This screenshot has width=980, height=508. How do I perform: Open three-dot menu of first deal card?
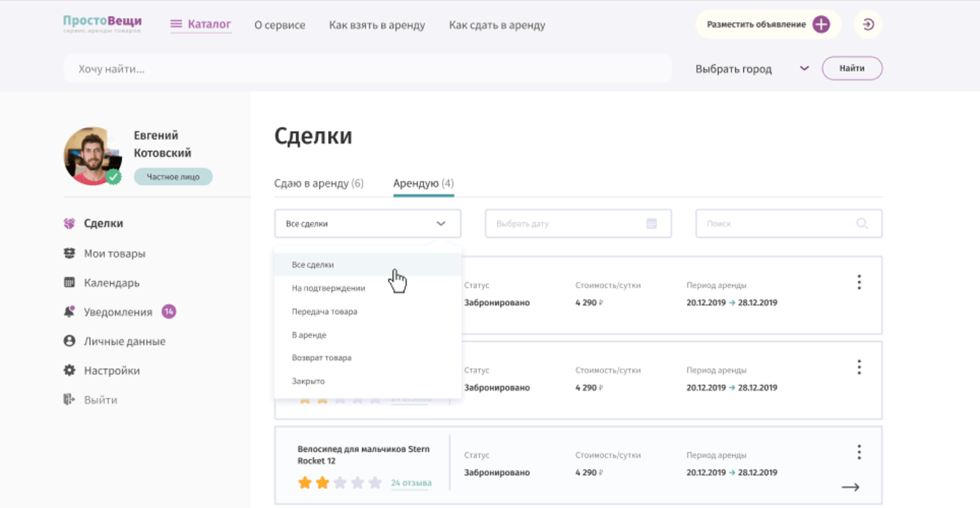click(x=859, y=282)
